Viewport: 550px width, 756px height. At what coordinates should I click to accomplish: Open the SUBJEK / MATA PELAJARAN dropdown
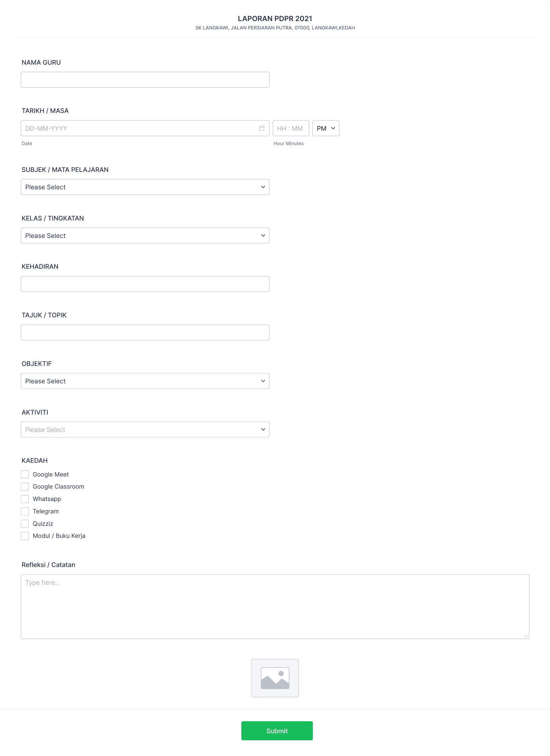[145, 187]
